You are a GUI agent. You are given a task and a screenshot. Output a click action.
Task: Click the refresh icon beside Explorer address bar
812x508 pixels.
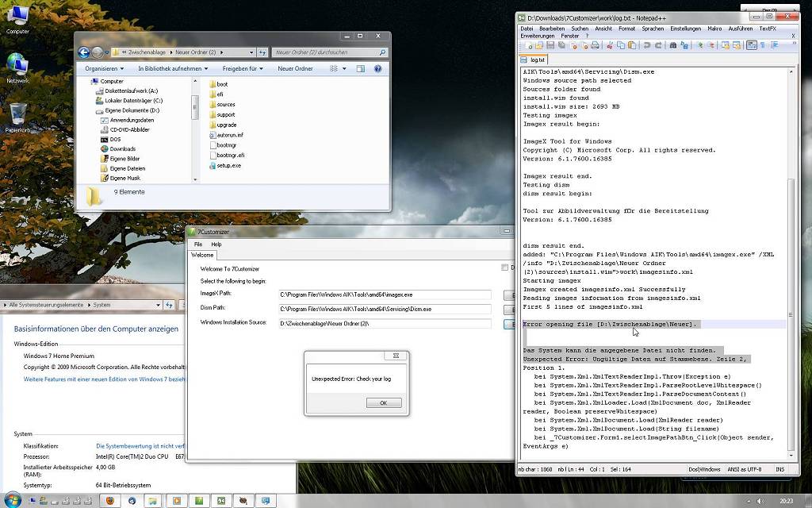pyautogui.click(x=262, y=52)
